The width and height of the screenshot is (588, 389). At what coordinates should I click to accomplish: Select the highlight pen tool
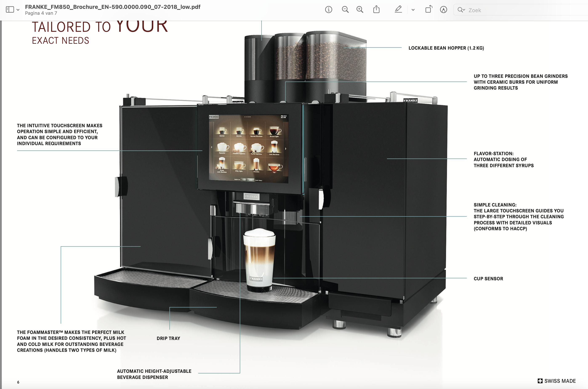click(x=398, y=9)
